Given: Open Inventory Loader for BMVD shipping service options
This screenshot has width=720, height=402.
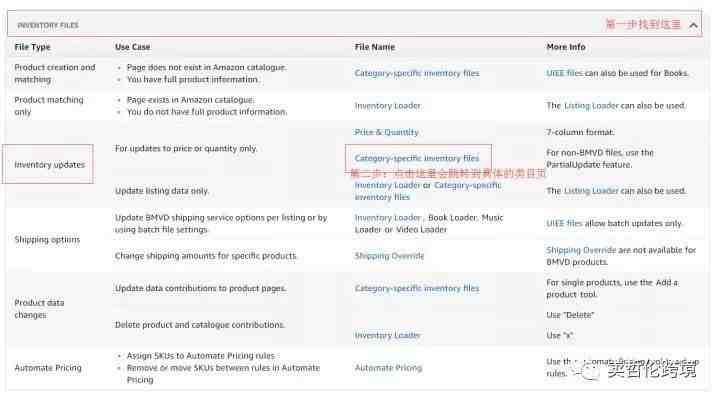Looking at the screenshot, I should coord(387,217).
